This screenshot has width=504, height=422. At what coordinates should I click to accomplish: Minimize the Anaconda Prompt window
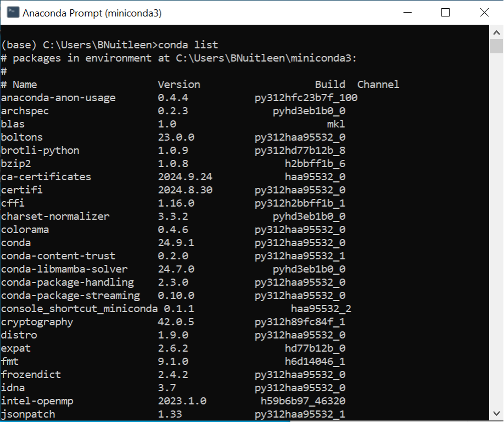pyautogui.click(x=407, y=13)
